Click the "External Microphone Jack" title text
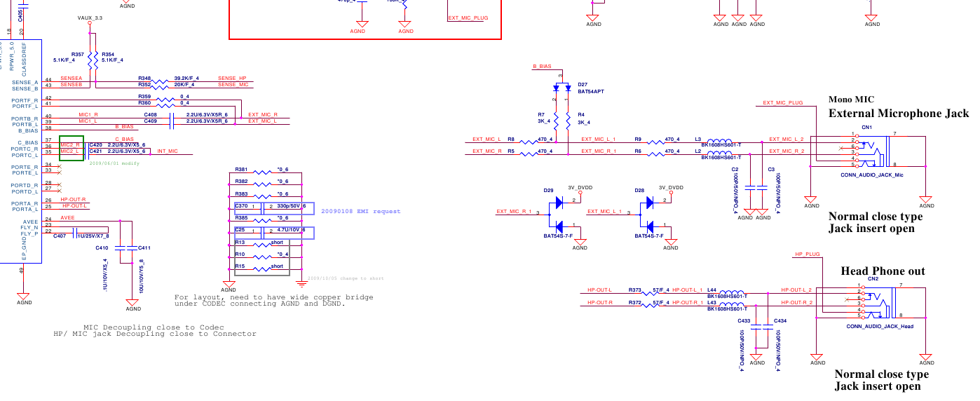980x401 pixels. click(899, 114)
